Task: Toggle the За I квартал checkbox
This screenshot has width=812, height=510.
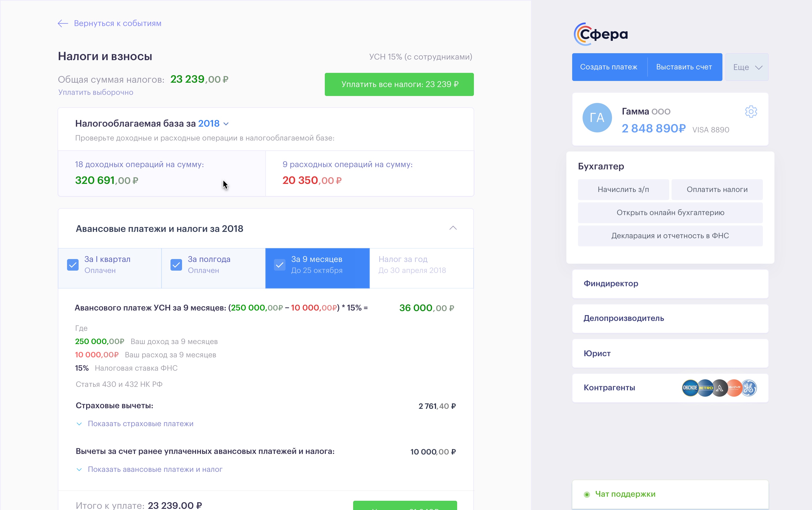Action: [x=73, y=265]
